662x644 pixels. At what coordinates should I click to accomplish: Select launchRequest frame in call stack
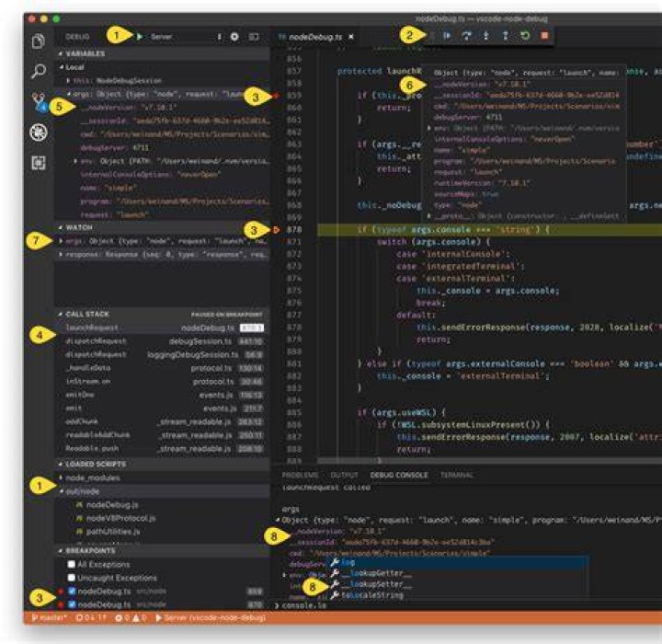[x=162, y=328]
